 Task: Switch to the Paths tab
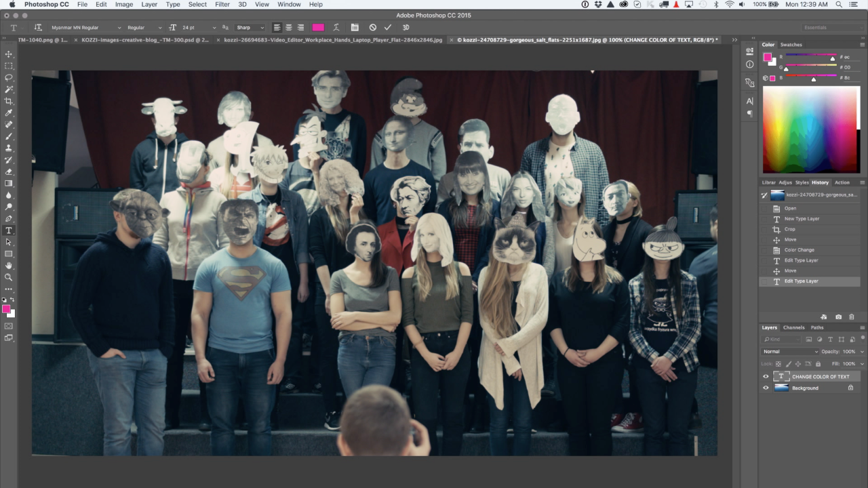click(817, 327)
